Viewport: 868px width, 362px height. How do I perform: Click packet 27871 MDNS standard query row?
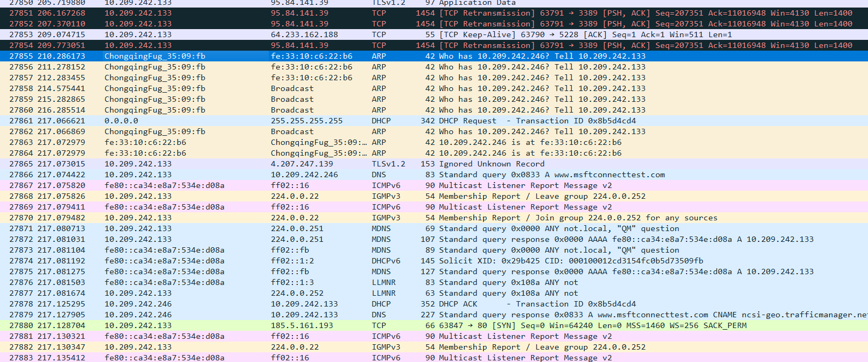pyautogui.click(x=431, y=228)
